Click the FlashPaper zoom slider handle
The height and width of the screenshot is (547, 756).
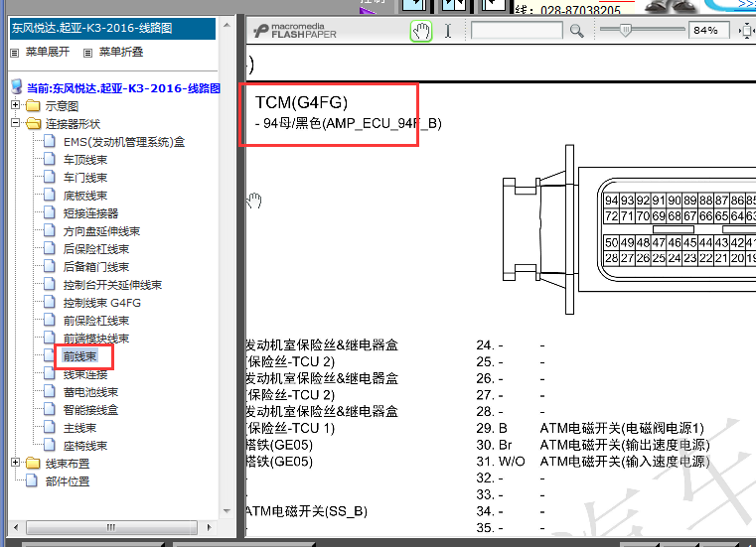(625, 30)
